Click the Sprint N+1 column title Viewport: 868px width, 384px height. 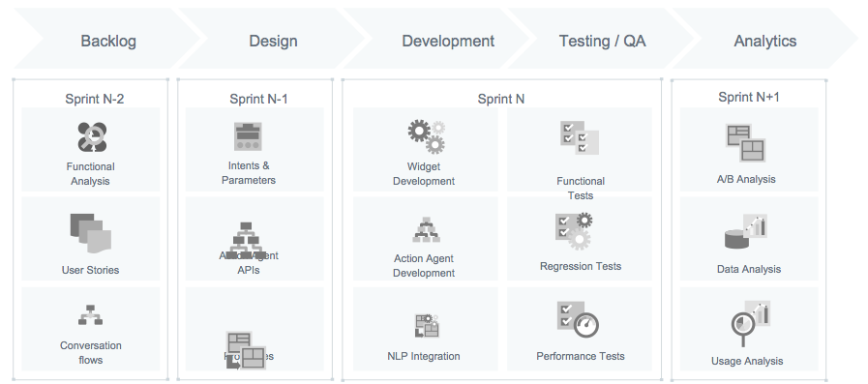pos(748,97)
